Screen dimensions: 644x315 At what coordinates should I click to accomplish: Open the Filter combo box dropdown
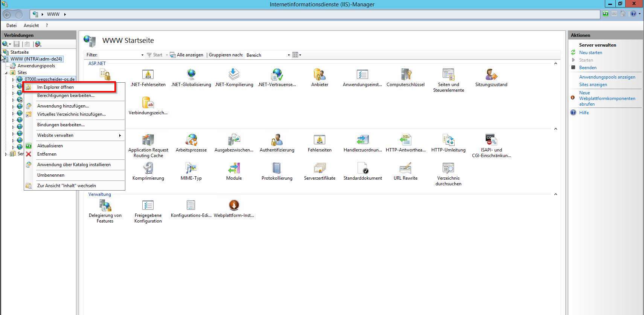coord(142,55)
